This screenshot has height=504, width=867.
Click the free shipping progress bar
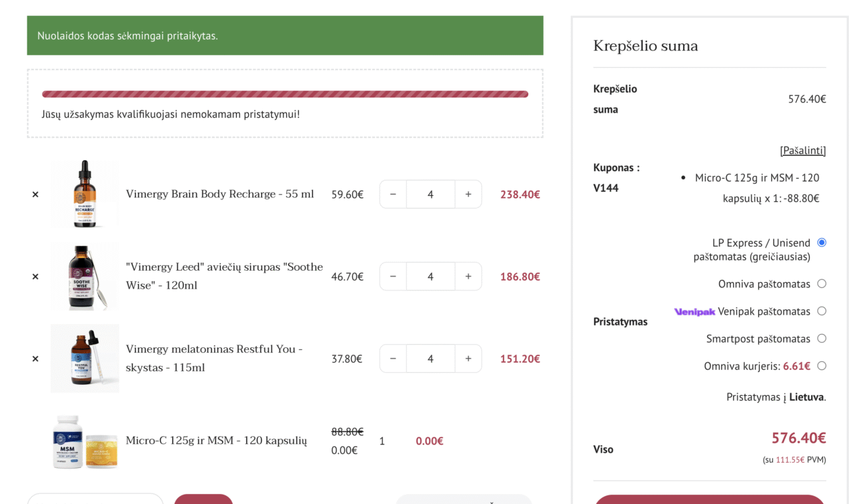pyautogui.click(x=285, y=94)
